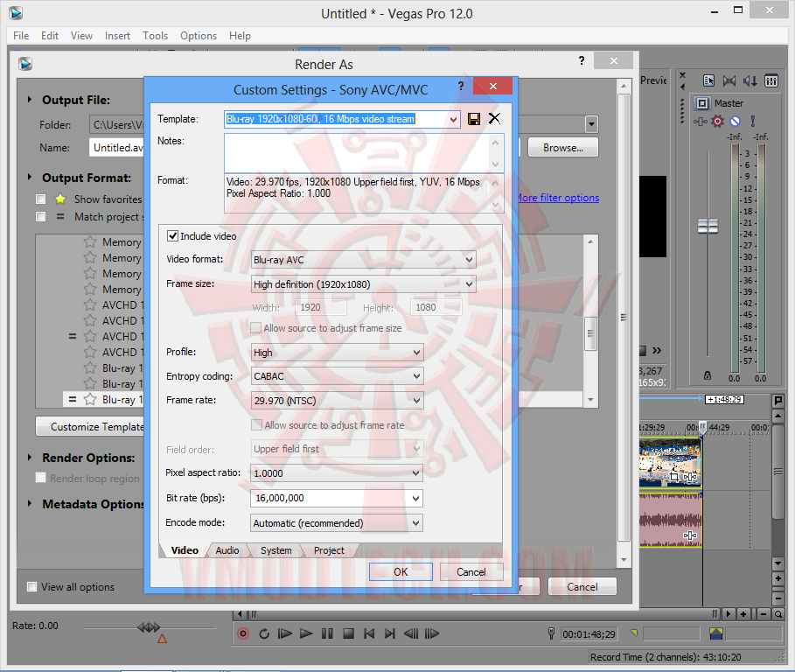The image size is (795, 672).
Task: Click the timeline zoom magnifier icon
Action: tap(778, 614)
